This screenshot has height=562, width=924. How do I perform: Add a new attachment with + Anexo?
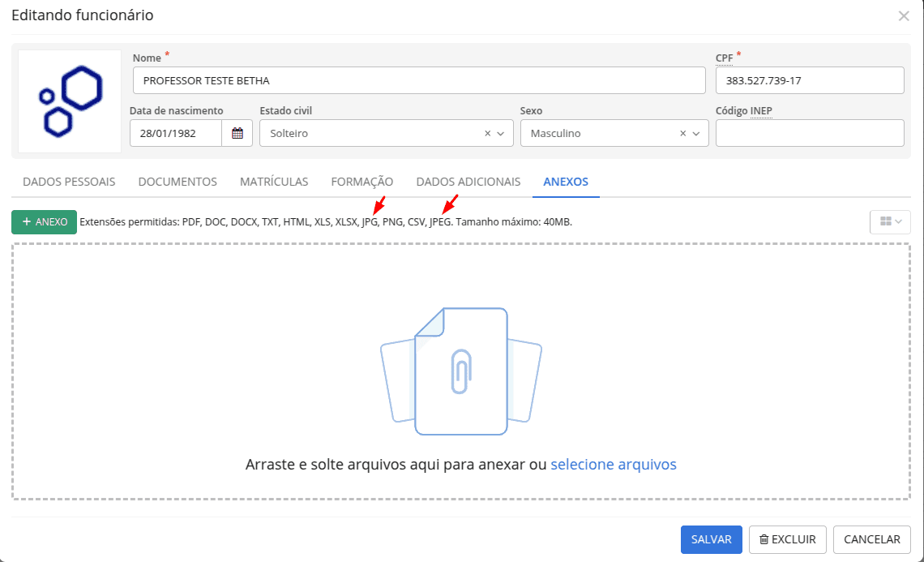pyautogui.click(x=45, y=221)
